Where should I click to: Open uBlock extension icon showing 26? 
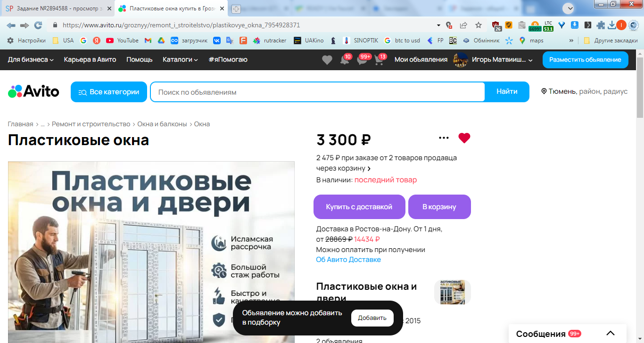pyautogui.click(x=496, y=25)
